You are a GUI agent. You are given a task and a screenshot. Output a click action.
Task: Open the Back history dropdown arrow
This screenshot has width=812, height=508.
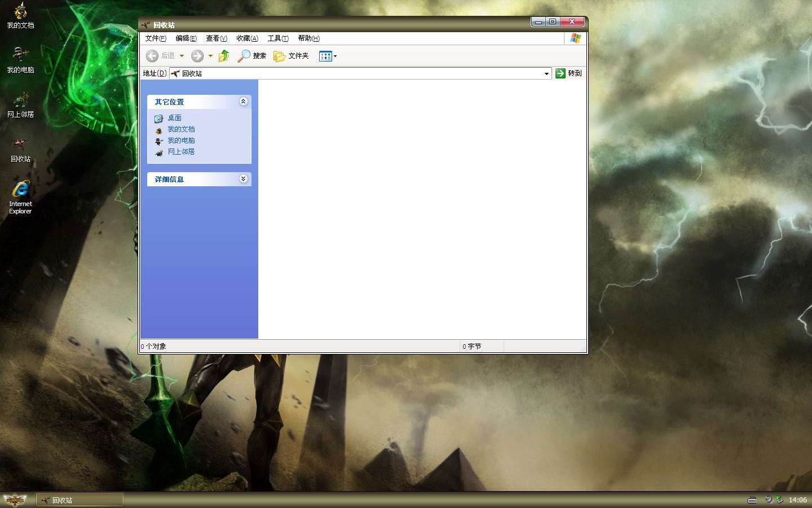click(182, 56)
